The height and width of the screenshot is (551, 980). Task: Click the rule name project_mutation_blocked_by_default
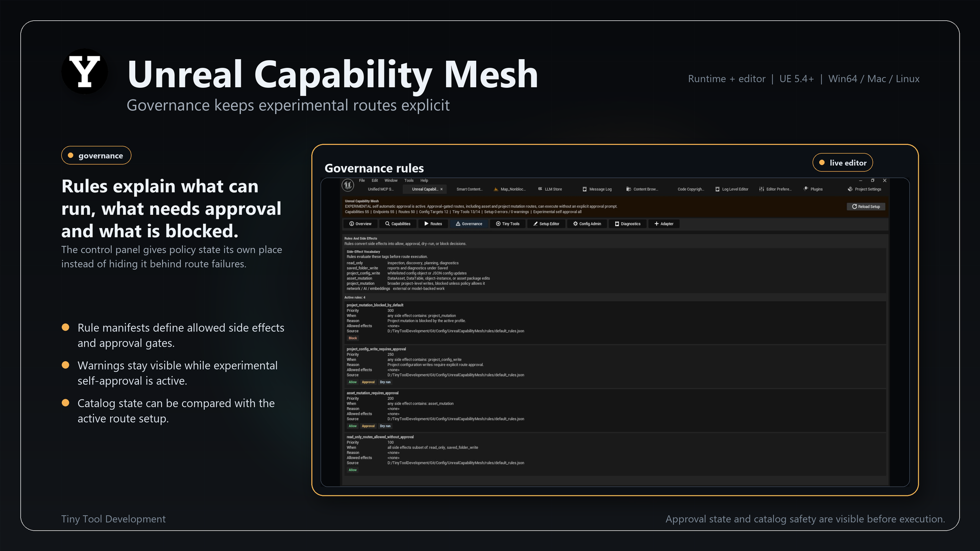tap(375, 305)
